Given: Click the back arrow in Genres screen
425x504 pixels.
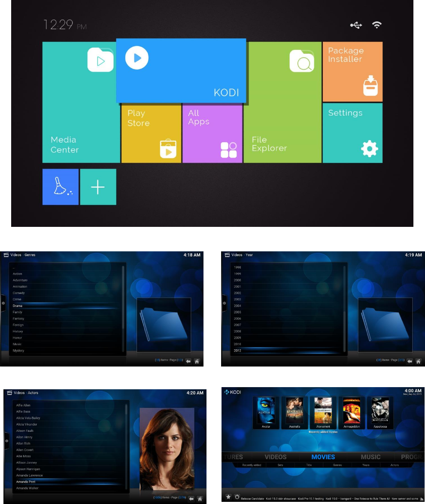Looking at the screenshot, I should click(x=188, y=361).
